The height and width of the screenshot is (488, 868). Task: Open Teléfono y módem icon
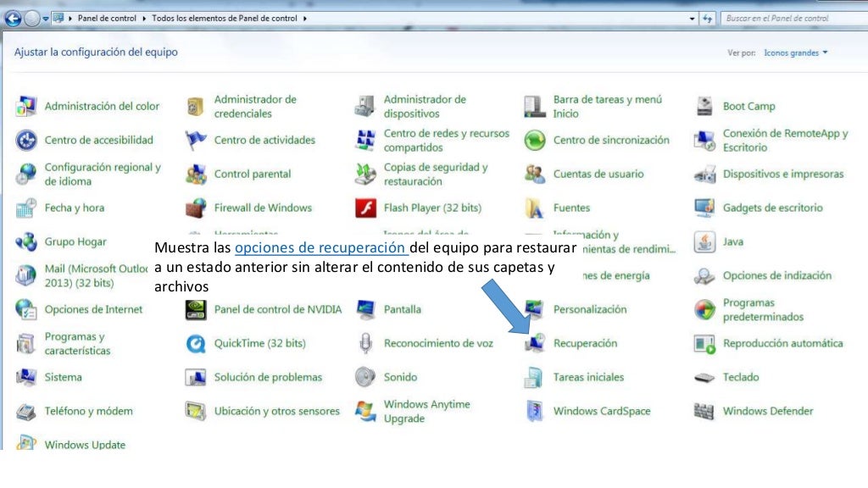(26, 411)
